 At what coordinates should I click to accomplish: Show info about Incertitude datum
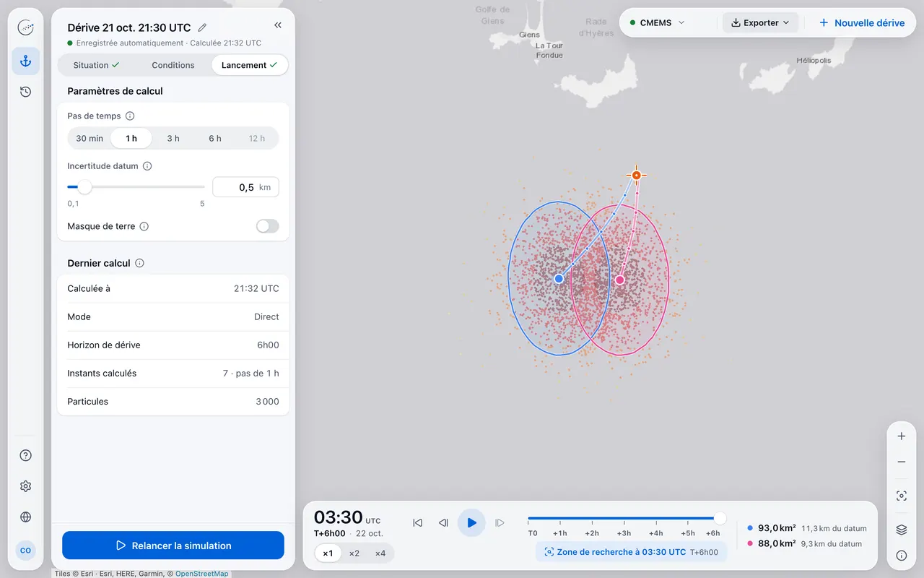pos(147,166)
